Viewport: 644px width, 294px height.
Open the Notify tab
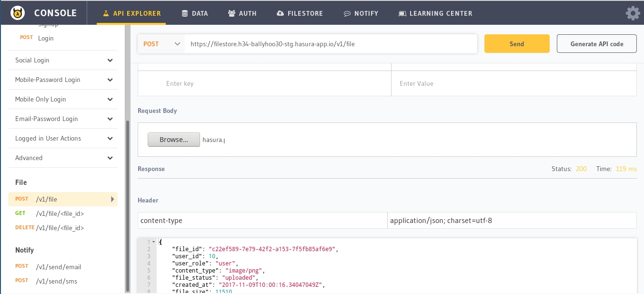(x=361, y=13)
